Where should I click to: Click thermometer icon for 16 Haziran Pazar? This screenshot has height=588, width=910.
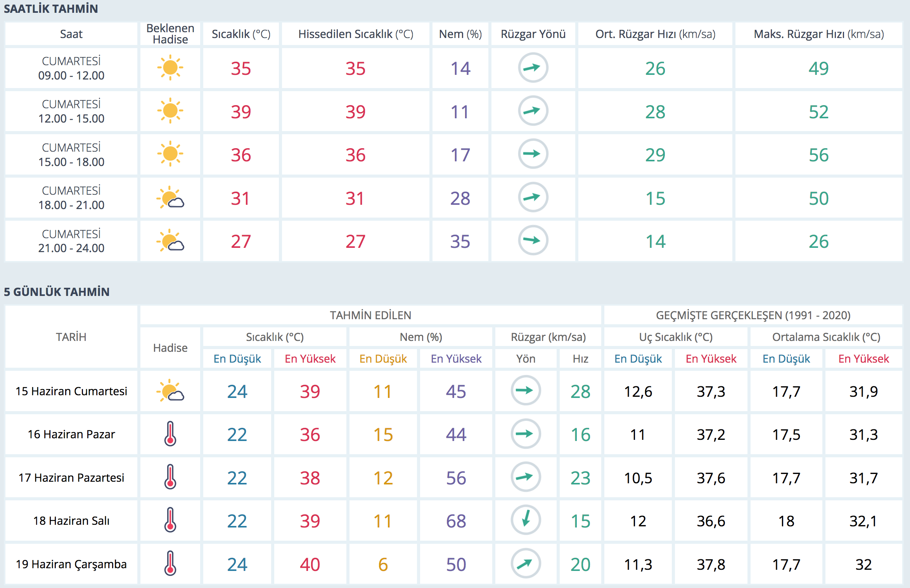170,434
